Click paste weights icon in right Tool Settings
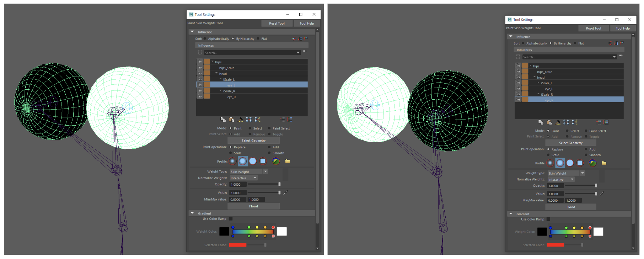This screenshot has width=644, height=259. click(549, 122)
